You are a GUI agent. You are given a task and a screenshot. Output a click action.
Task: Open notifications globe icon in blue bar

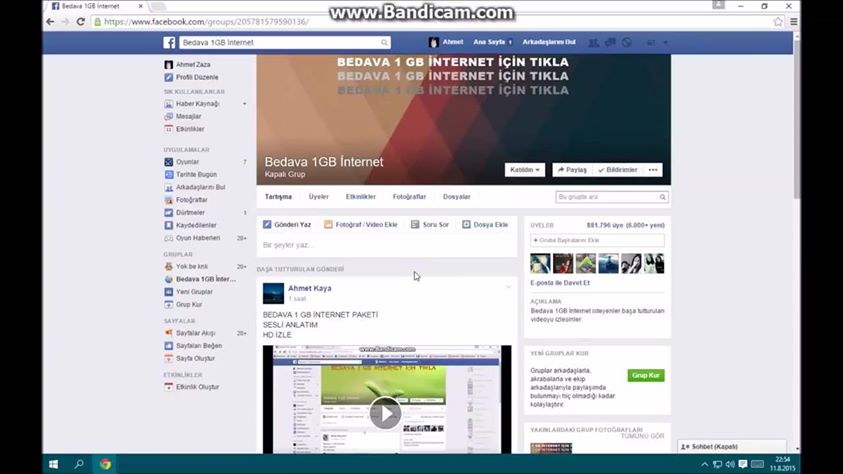click(x=626, y=42)
